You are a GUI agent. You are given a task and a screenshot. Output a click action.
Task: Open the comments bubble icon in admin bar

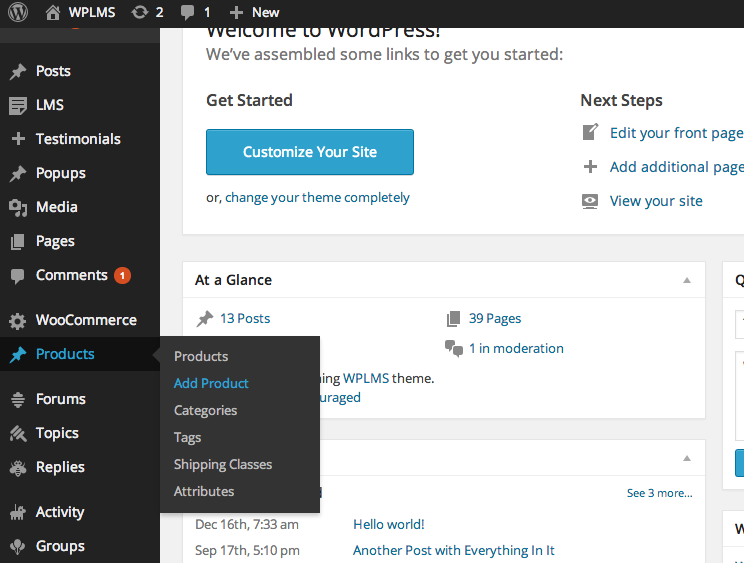pyautogui.click(x=187, y=12)
